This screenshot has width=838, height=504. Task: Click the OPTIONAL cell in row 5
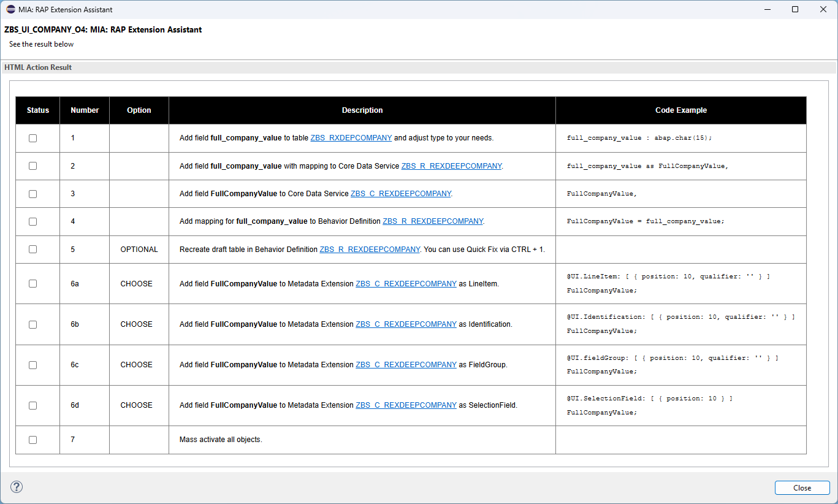click(139, 250)
